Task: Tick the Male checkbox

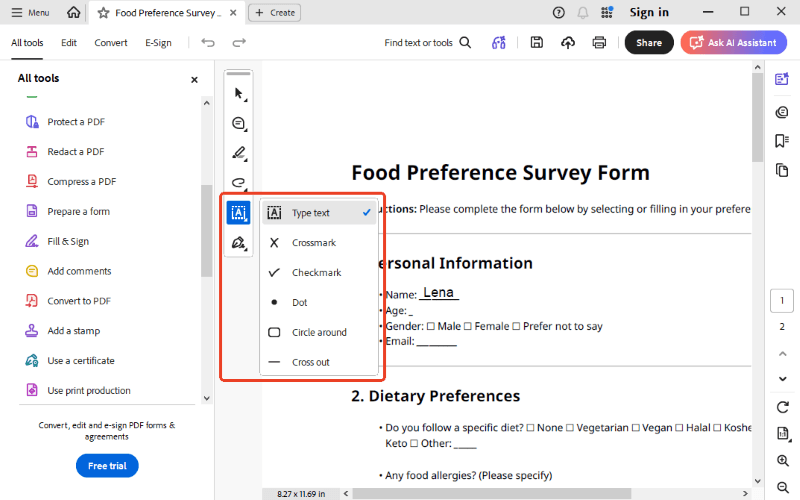Action: point(431,327)
